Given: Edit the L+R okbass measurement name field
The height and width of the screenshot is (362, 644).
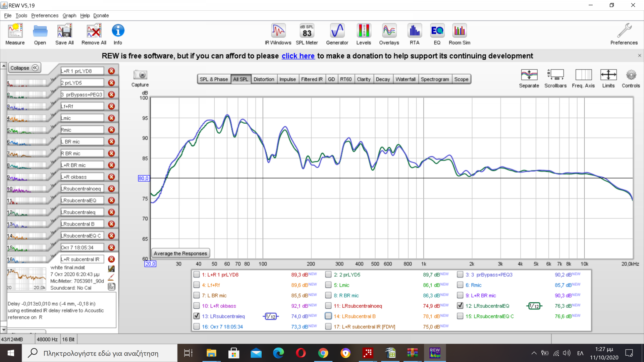Looking at the screenshot, I should (82, 177).
